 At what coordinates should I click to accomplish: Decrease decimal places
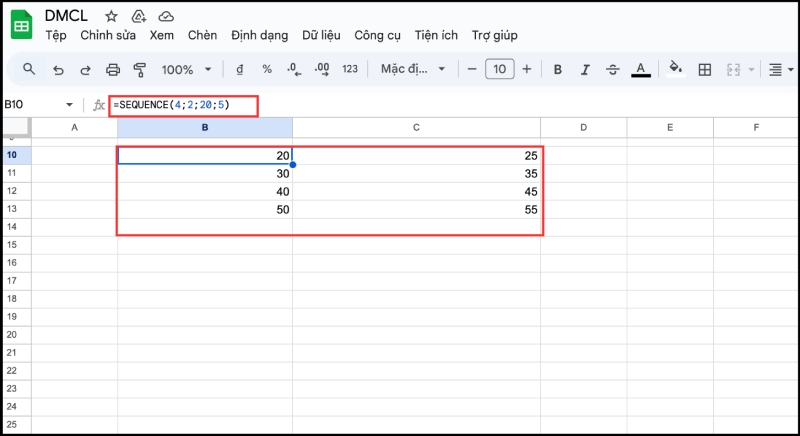(x=294, y=69)
